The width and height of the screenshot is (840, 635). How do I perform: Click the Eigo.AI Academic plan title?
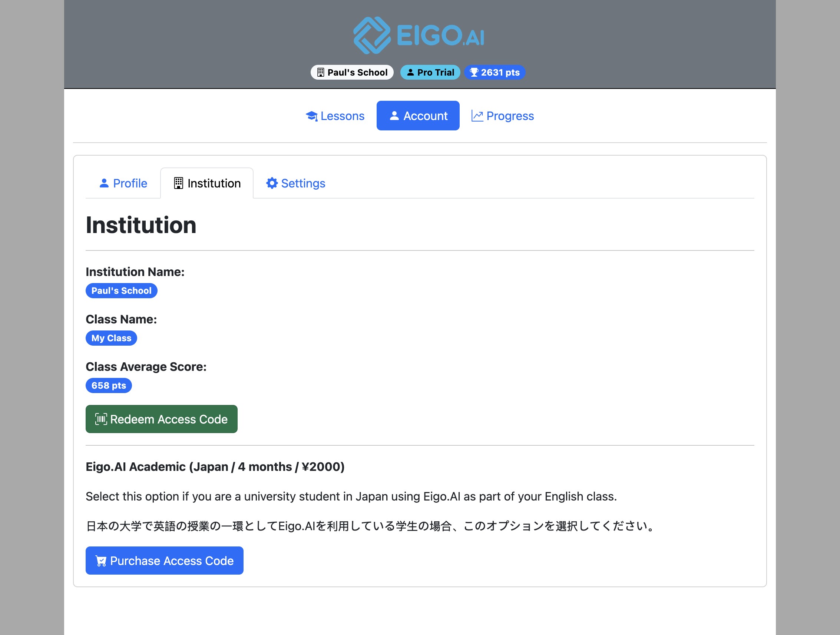tap(215, 467)
